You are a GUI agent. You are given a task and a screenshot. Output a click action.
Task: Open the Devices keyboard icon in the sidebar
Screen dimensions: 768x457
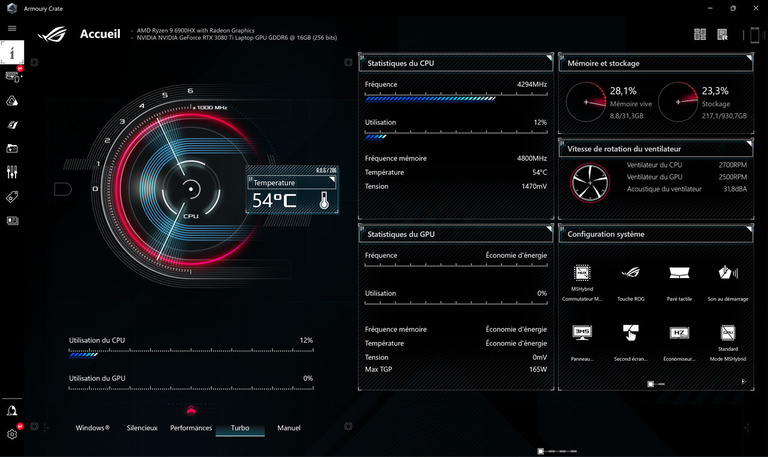[12, 76]
